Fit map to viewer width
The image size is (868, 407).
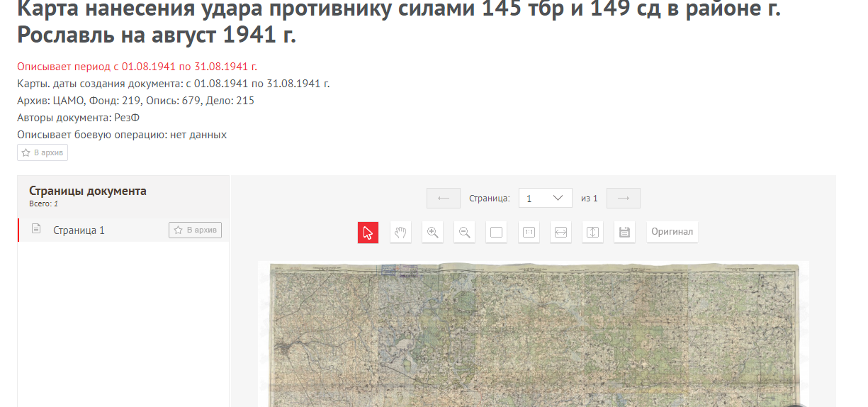(x=561, y=233)
